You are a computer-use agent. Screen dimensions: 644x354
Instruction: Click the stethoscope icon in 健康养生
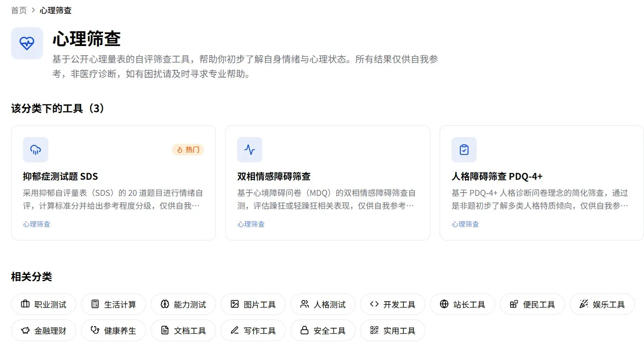click(95, 330)
